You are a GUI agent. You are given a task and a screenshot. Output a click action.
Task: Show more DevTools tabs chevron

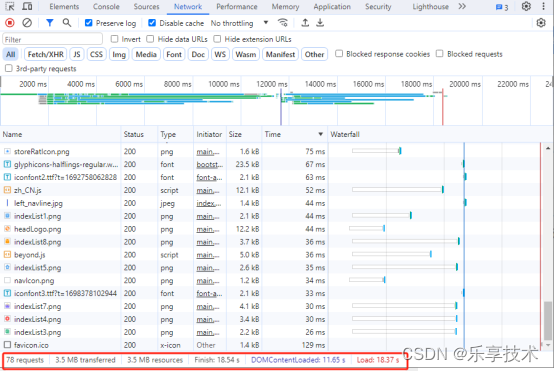point(462,6)
